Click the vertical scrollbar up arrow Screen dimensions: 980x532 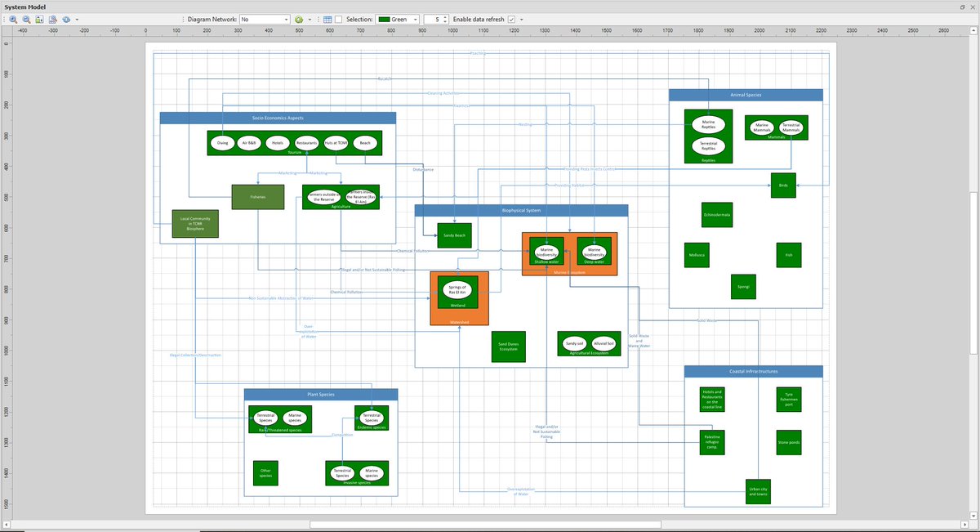click(x=973, y=32)
